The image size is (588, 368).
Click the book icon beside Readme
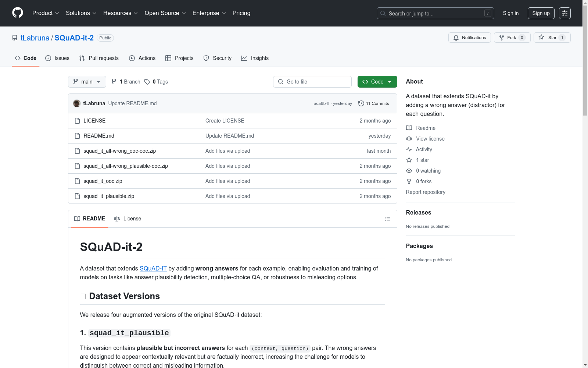coord(409,128)
